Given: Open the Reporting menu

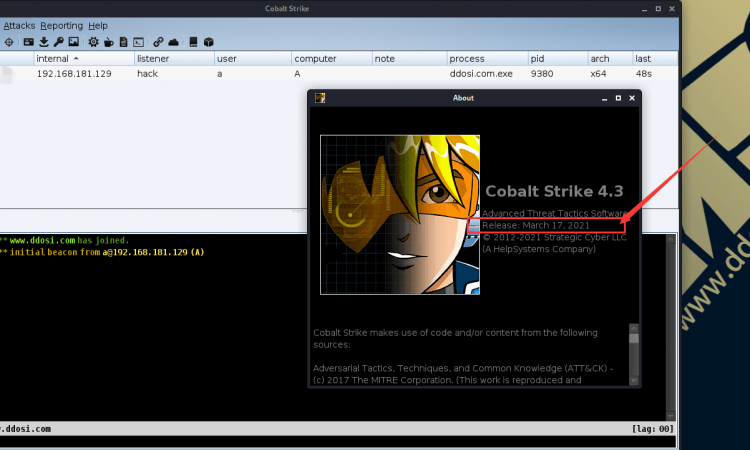Looking at the screenshot, I should [x=61, y=26].
